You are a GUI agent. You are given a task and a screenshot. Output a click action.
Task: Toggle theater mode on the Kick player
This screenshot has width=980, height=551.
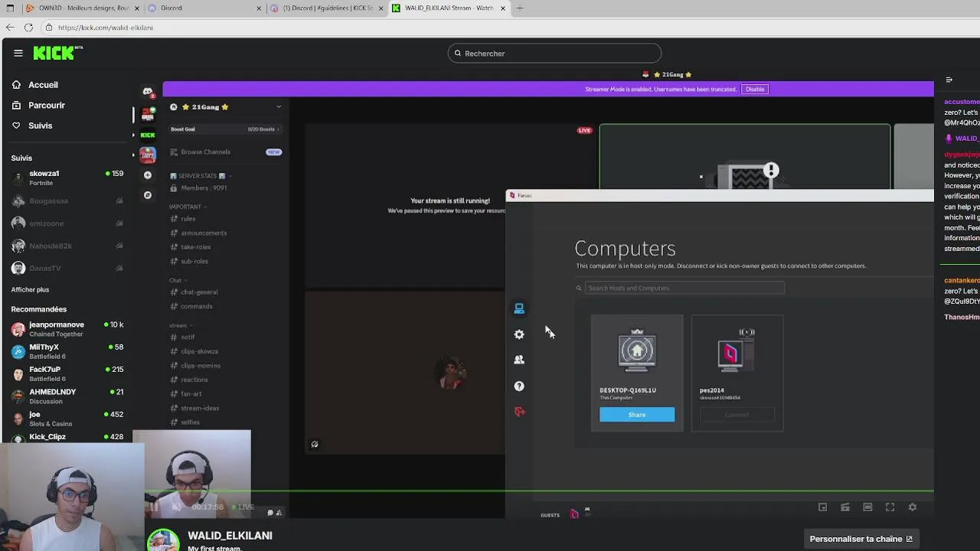(x=867, y=507)
